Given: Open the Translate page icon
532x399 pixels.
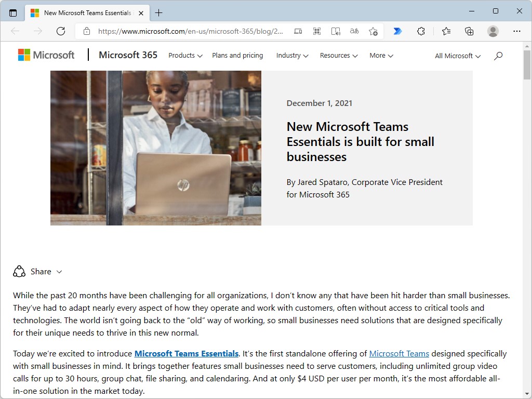Looking at the screenshot, I should click(x=354, y=31).
